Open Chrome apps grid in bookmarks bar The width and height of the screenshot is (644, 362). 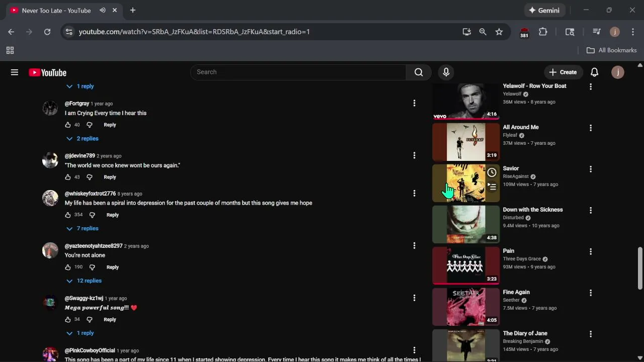(10, 50)
